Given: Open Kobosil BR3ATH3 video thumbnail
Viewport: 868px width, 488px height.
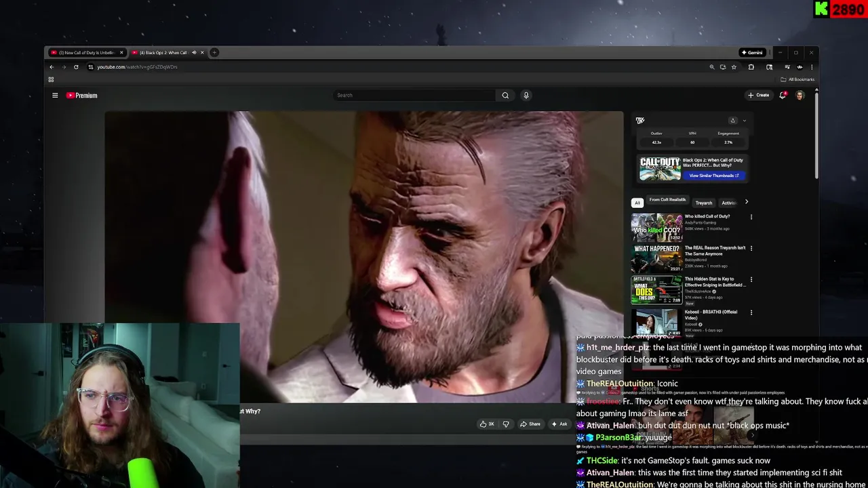Looking at the screenshot, I should [656, 323].
